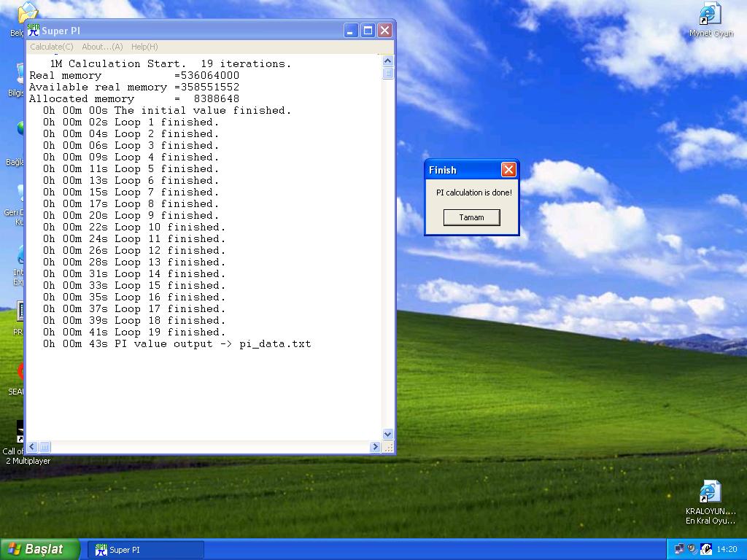This screenshot has height=560, width=747.
Task: Click the Super PI window resize grip
Action: [x=388, y=447]
